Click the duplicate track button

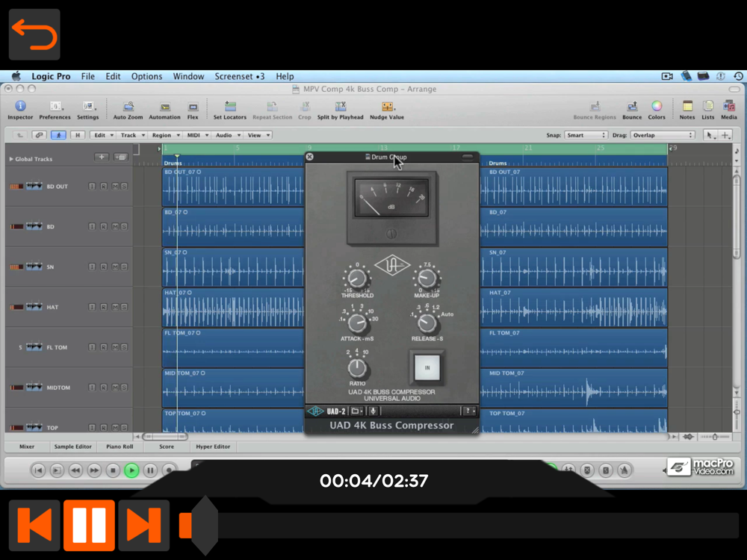(120, 157)
